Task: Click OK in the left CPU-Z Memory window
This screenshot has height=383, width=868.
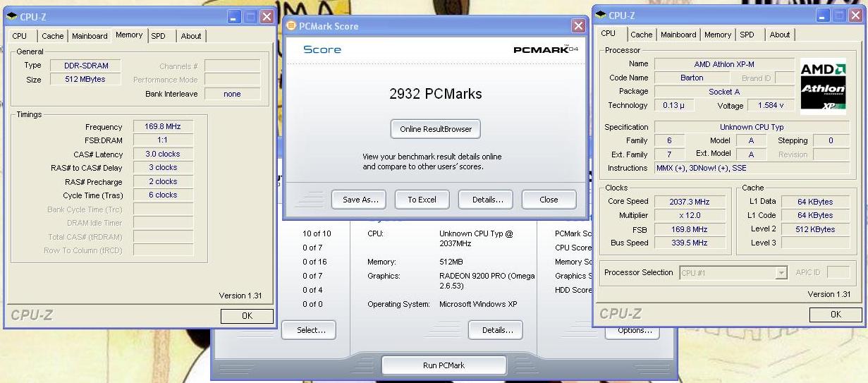Action: [x=247, y=316]
